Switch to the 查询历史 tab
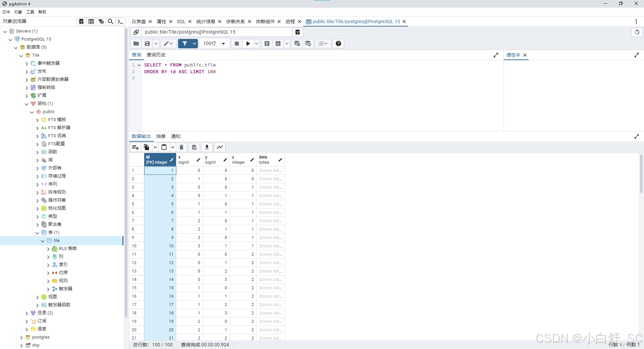Viewport: 644px width, 349px height. pyautogui.click(x=156, y=55)
